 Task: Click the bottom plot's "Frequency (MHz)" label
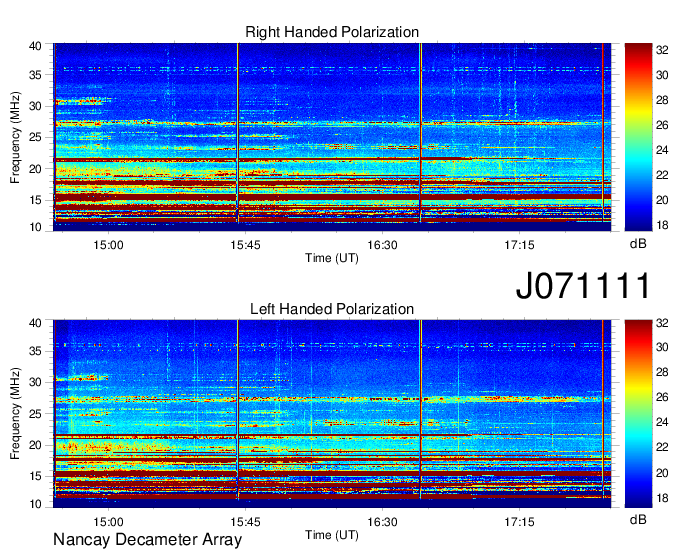point(15,414)
